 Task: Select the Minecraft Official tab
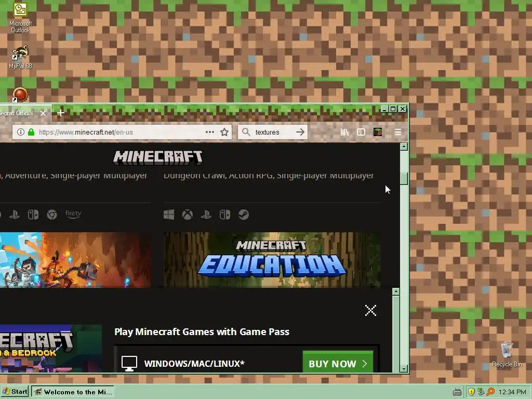click(20, 113)
